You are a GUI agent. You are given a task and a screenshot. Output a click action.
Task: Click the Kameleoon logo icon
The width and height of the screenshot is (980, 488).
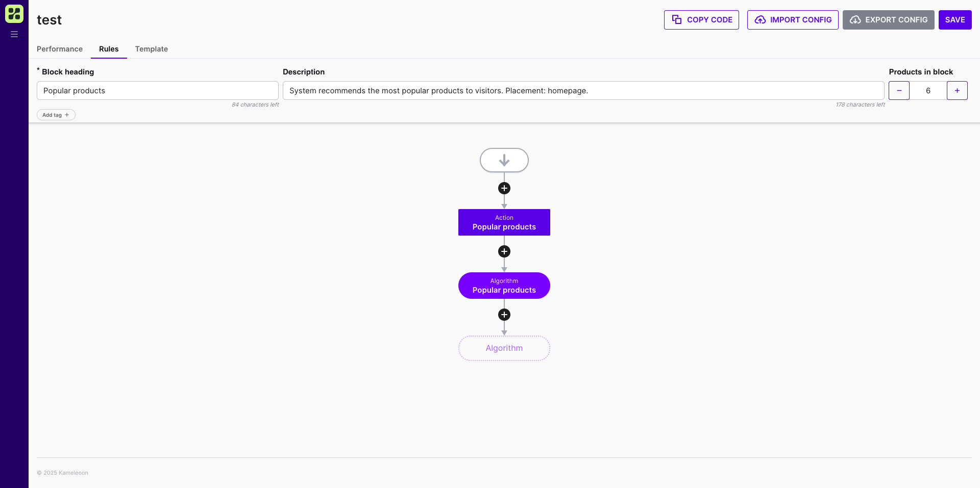click(x=14, y=14)
